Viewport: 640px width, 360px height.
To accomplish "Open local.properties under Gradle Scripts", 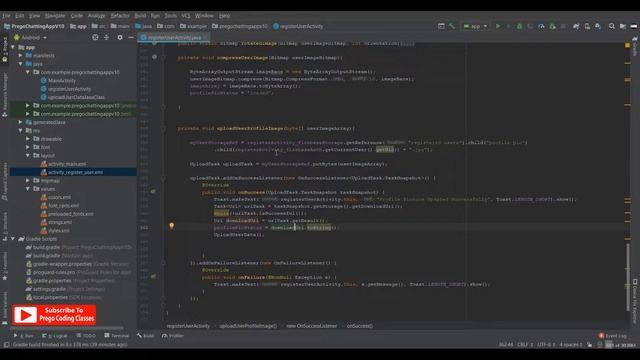I will pyautogui.click(x=50, y=298).
